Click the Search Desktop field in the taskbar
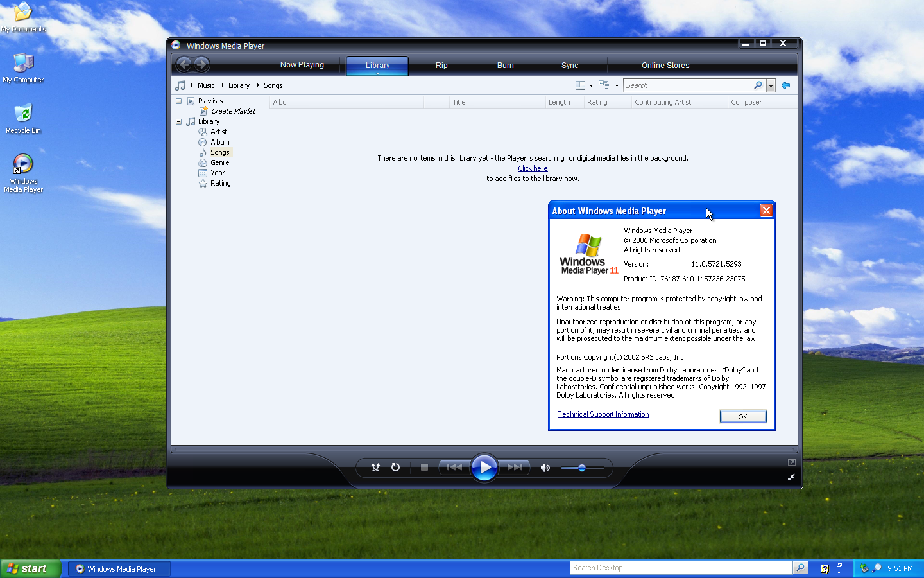924x578 pixels. pyautogui.click(x=681, y=568)
